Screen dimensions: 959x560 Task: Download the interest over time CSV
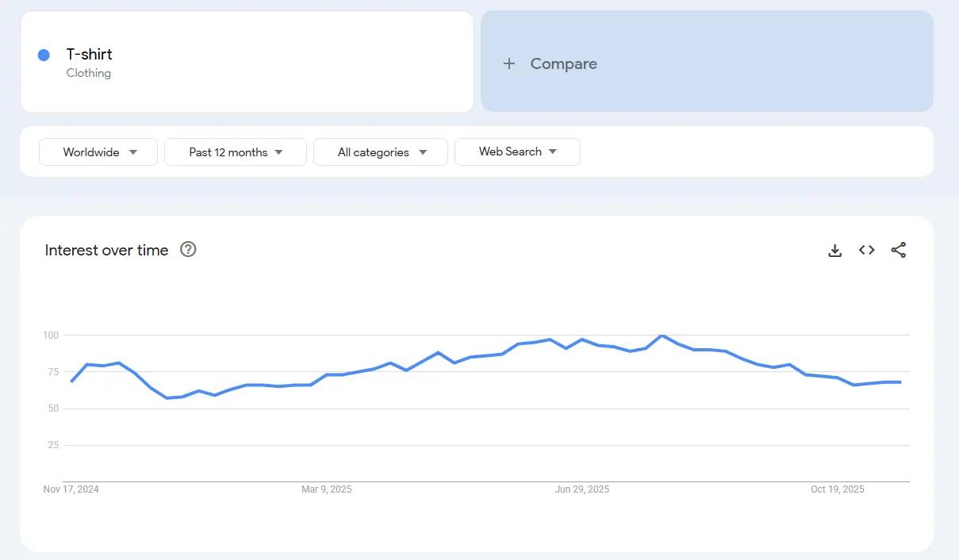[834, 251]
